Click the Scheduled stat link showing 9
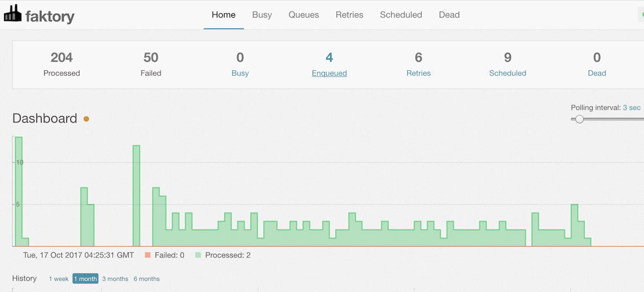This screenshot has width=644, height=292. tap(507, 73)
